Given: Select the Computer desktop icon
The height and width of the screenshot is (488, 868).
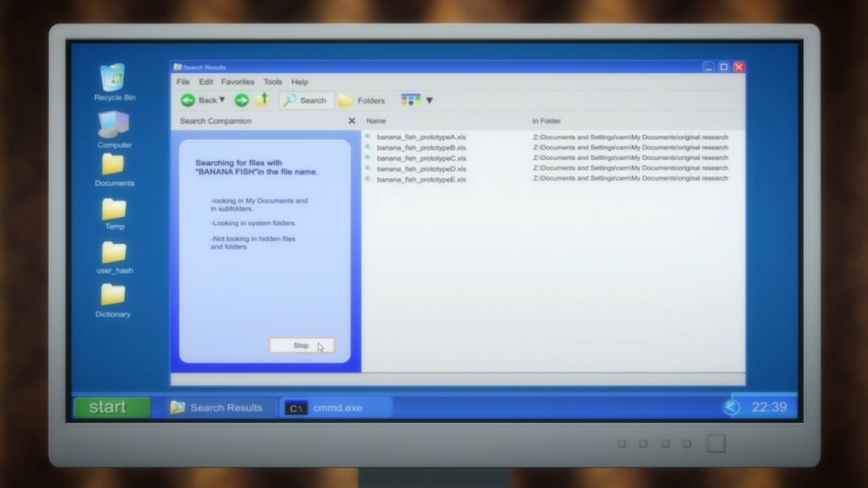Looking at the screenshot, I should (114, 126).
